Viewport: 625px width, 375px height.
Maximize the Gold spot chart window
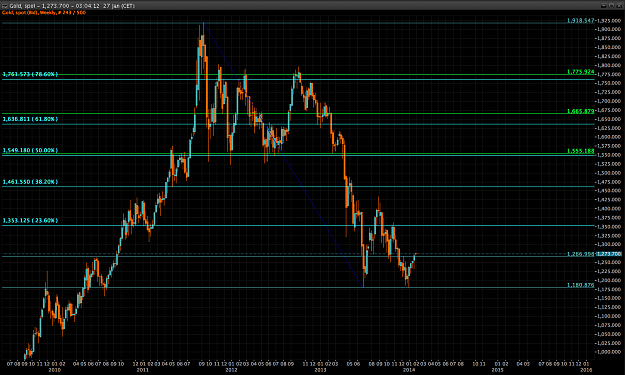pos(611,6)
